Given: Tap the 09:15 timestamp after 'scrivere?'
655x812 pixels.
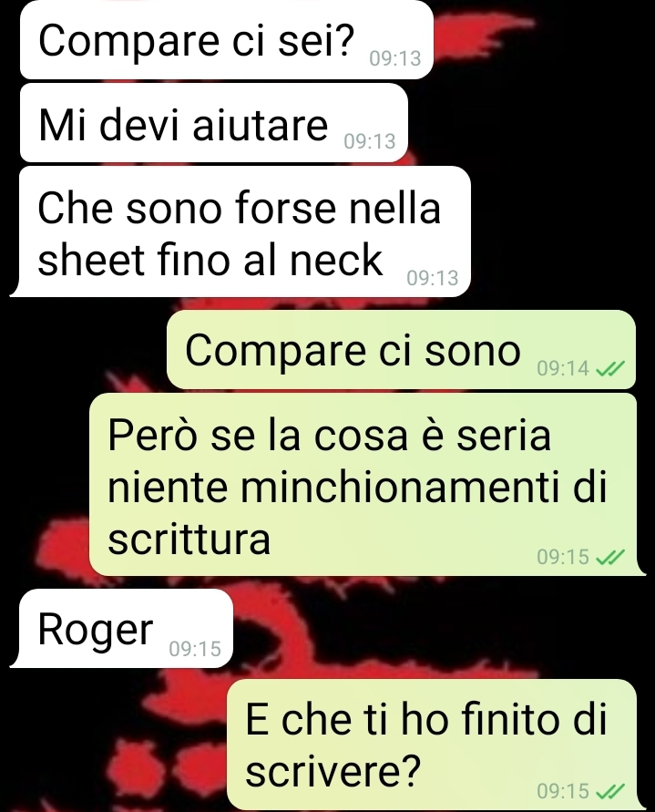Looking at the screenshot, I should point(563,791).
